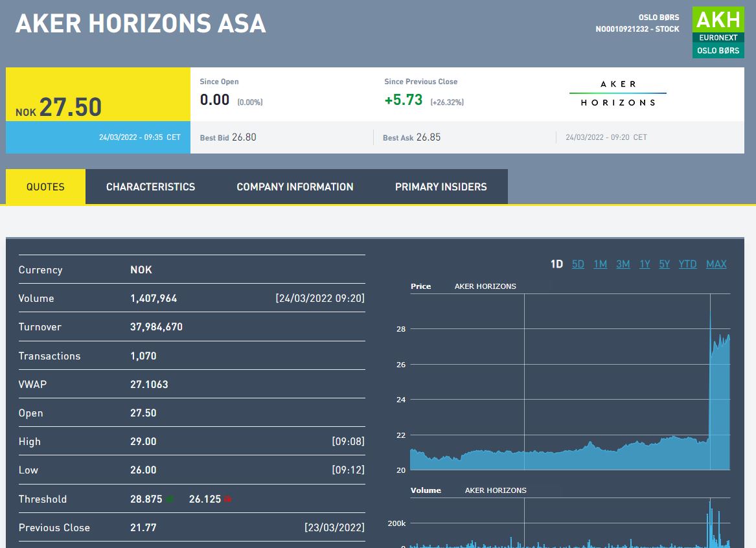The image size is (756, 548).
Task: Click the green up arrow beside threshold 28.875
Action: click(x=170, y=498)
